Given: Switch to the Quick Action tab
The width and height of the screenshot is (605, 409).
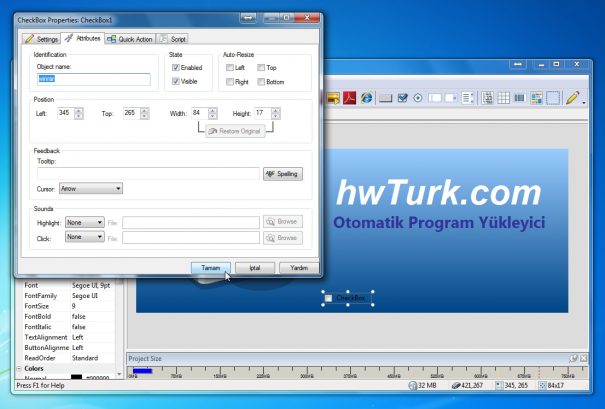Looking at the screenshot, I should coord(130,39).
